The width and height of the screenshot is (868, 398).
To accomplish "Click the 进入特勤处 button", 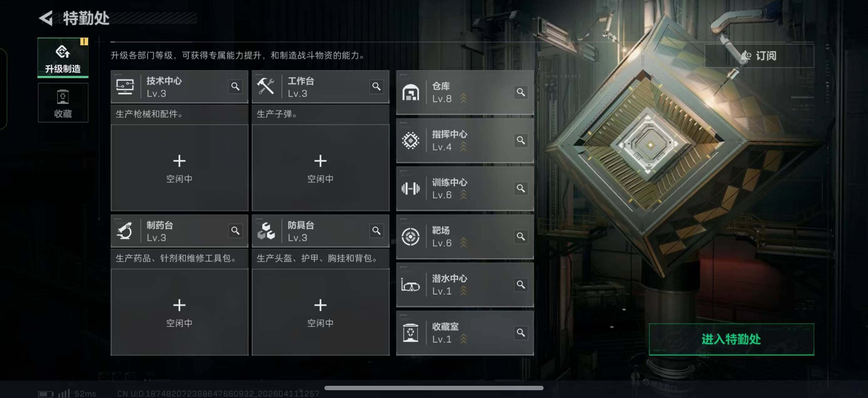I will (x=731, y=339).
